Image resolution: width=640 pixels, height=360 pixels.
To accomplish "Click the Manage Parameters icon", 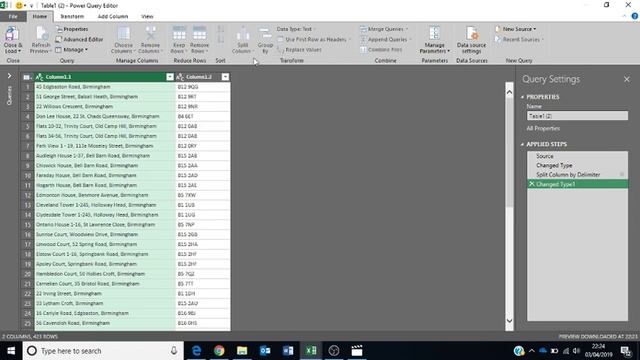I will coord(435,33).
